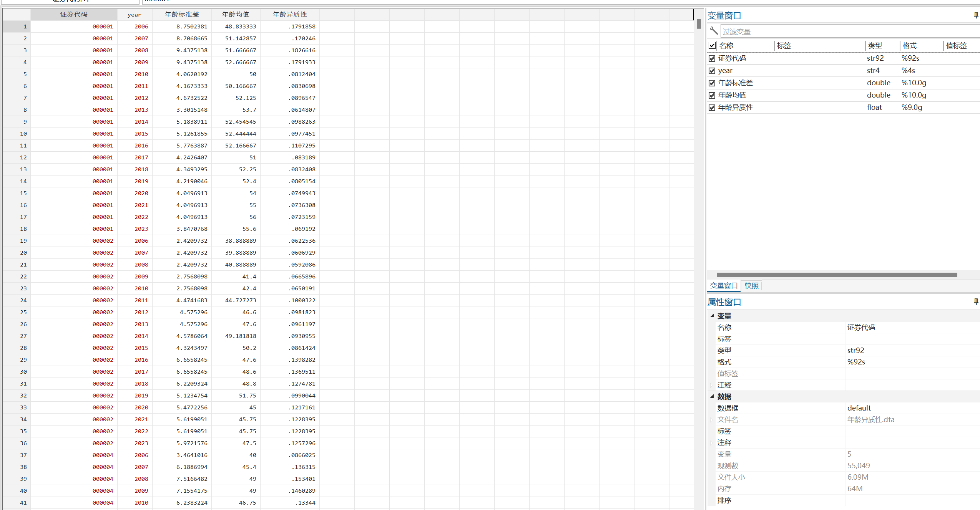Uncheck the year variable checkbox
Screen dimensions: 980x510
(712, 71)
